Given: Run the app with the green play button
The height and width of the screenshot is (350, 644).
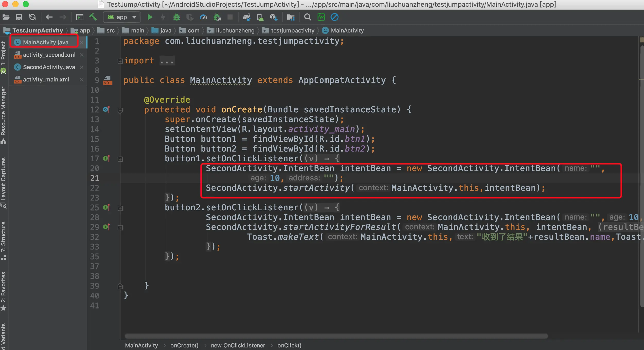Looking at the screenshot, I should click(150, 17).
